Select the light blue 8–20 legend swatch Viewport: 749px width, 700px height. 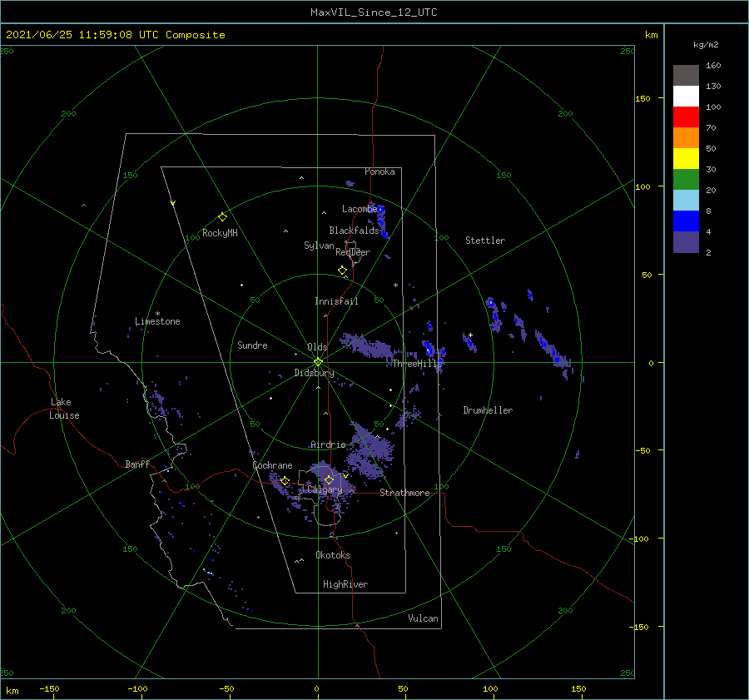686,201
